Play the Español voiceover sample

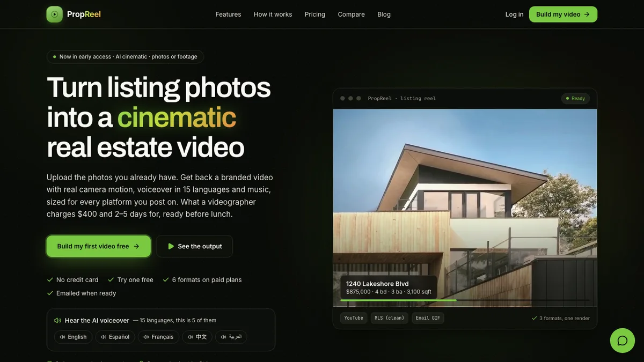tap(115, 337)
